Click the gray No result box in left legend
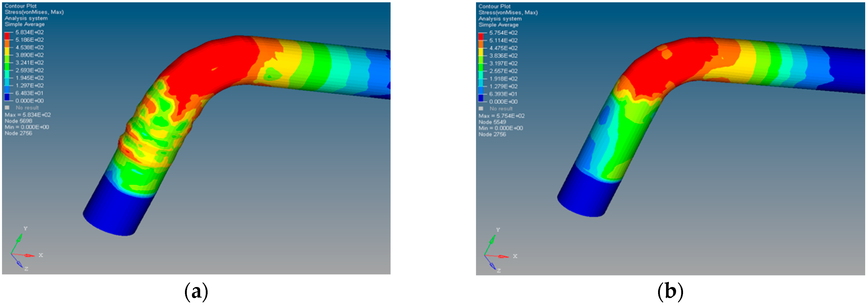Viewport: 868px width, 305px height. [x=7, y=108]
